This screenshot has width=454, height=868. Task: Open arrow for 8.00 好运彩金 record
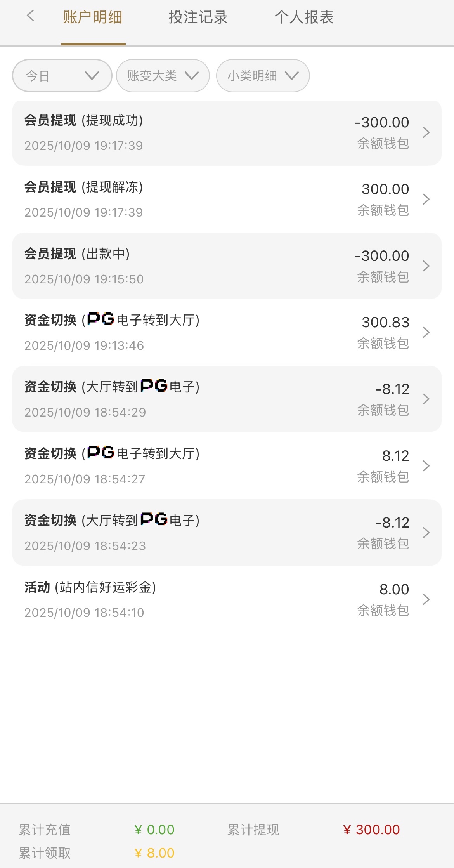426,599
